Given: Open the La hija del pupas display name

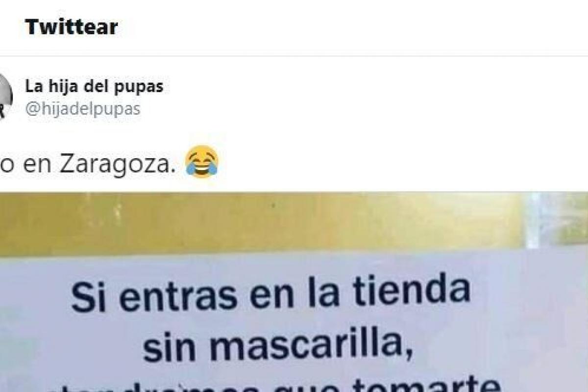Looking at the screenshot, I should tap(94, 87).
